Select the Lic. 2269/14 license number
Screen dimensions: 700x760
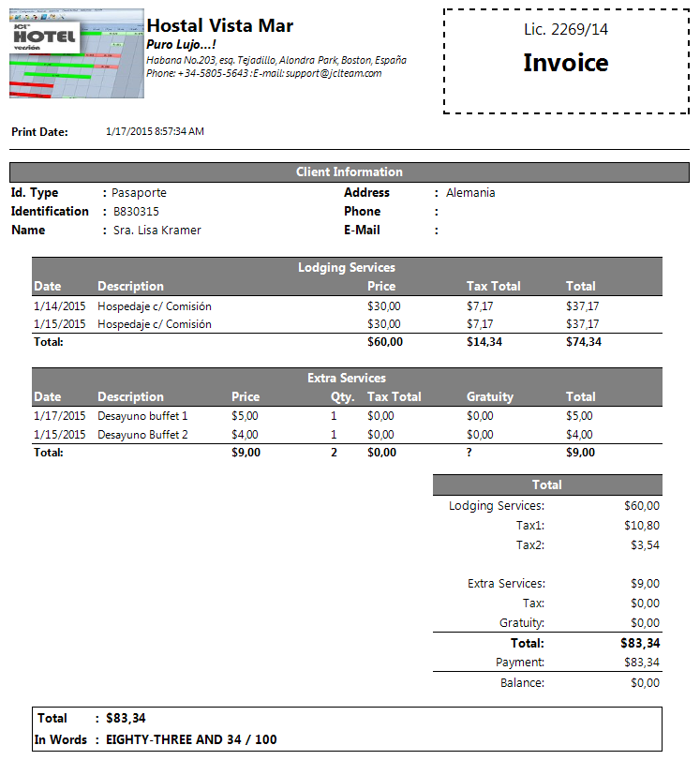click(x=565, y=30)
